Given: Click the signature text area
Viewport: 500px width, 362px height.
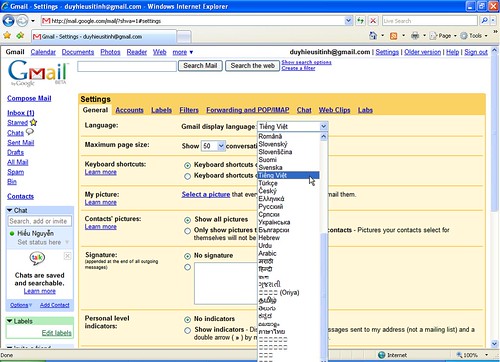Looking at the screenshot, I should point(226,283).
